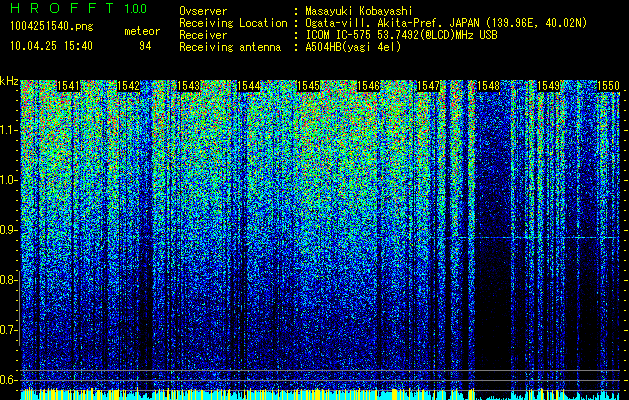Click the kHz axis unit label
Image resolution: width=629 pixels, height=400 pixels.
[9, 81]
